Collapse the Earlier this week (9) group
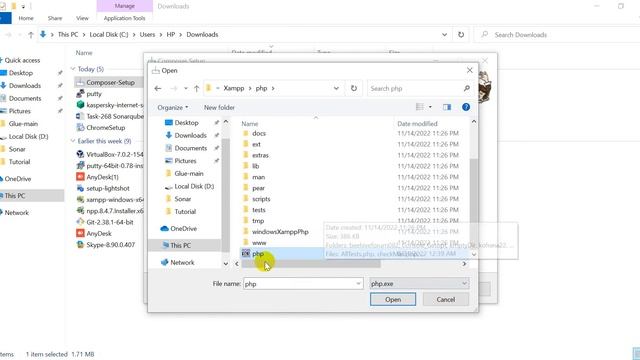The width and height of the screenshot is (640, 360). (73, 141)
